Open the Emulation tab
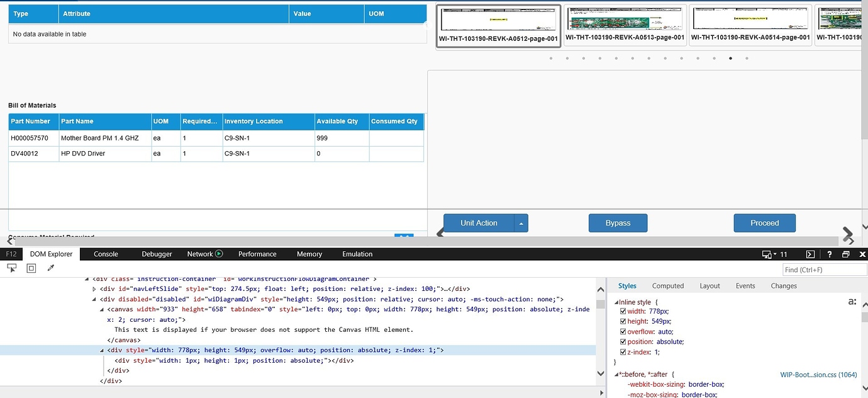Image resolution: width=868 pixels, height=398 pixels. (357, 254)
